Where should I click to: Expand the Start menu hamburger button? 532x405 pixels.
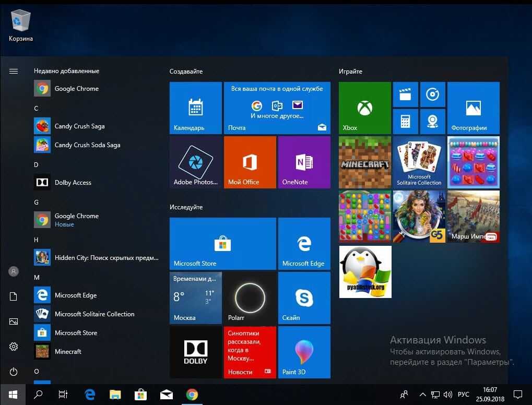(x=14, y=71)
